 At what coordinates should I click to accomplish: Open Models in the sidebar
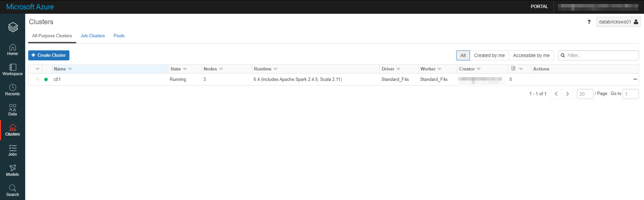[x=12, y=170]
